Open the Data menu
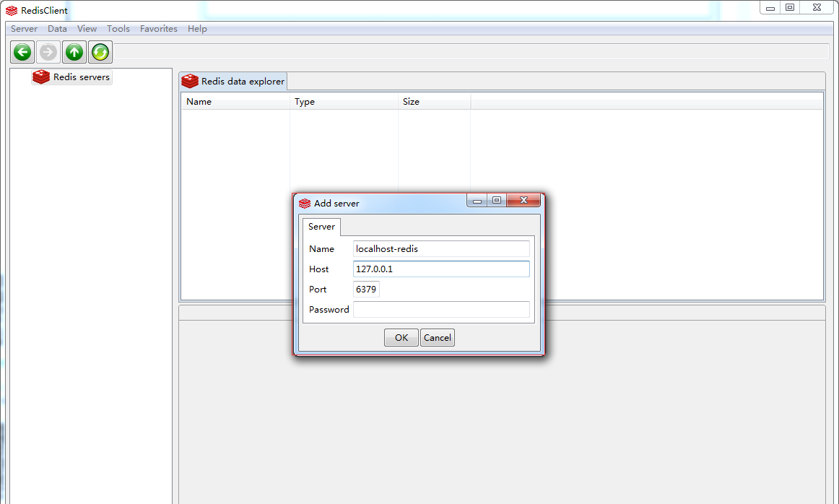The height and width of the screenshot is (504, 839). tap(57, 28)
